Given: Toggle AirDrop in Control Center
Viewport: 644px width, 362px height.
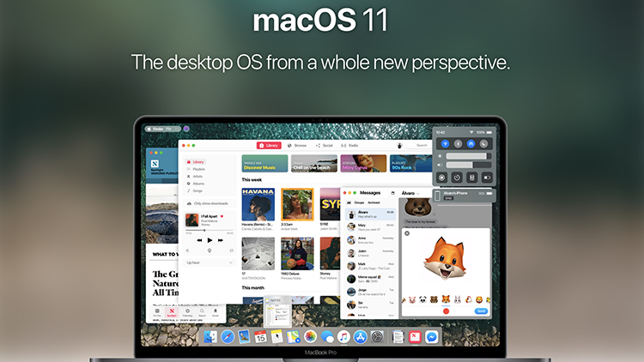Looking at the screenshot, I should (x=471, y=143).
